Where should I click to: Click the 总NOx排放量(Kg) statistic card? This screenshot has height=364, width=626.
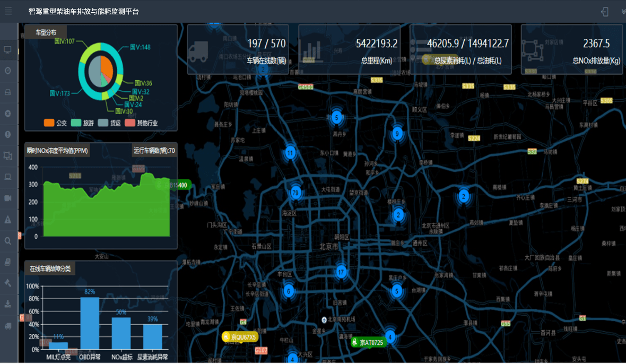pyautogui.click(x=572, y=49)
